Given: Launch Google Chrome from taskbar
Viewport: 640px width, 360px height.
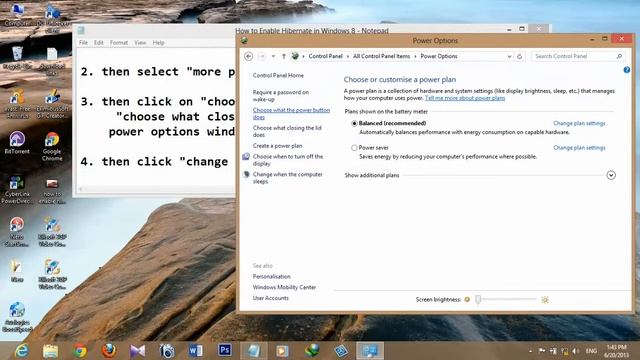Looking at the screenshot, I should click(80, 351).
